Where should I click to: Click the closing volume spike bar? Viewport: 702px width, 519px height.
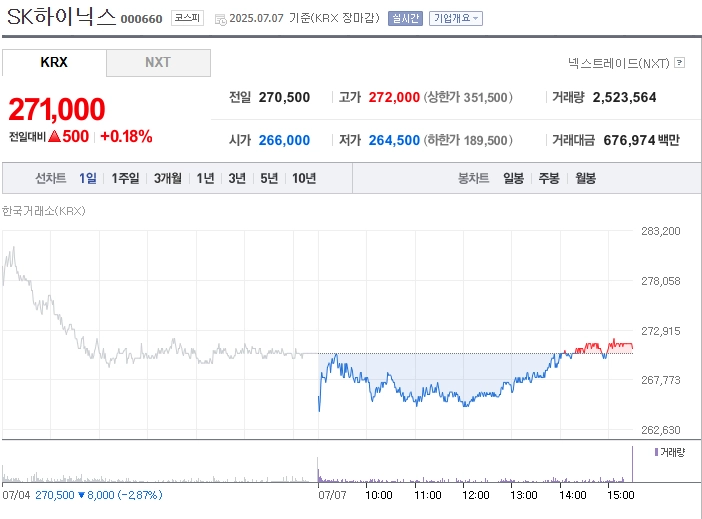click(x=633, y=464)
